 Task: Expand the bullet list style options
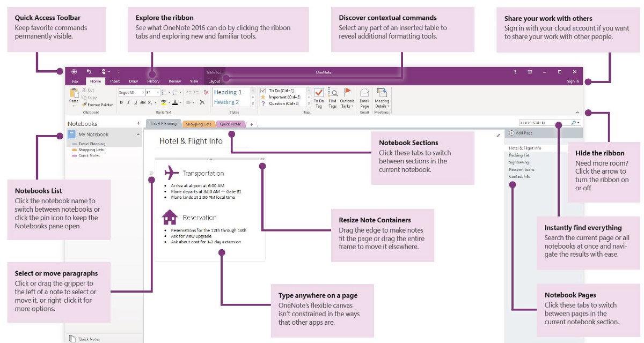(169, 92)
